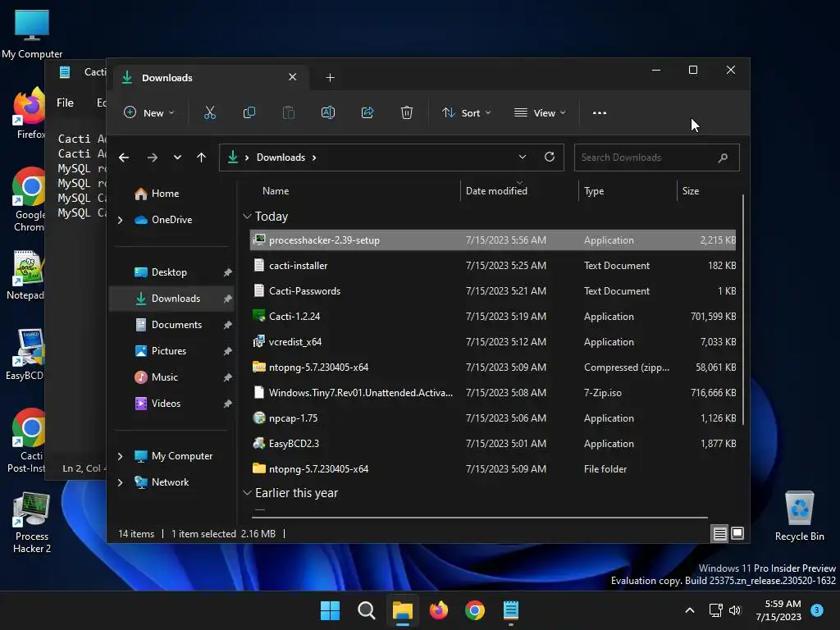Select the Downloads tab
Image resolution: width=840 pixels, height=630 pixels.
tap(211, 78)
